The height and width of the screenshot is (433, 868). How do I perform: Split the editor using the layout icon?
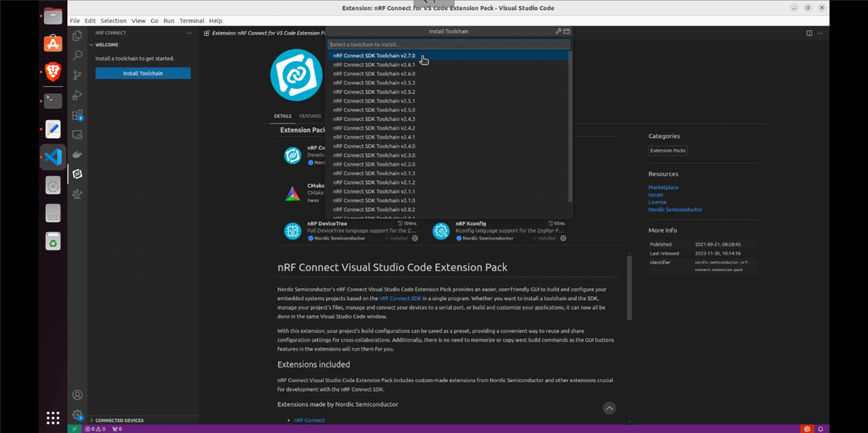(809, 33)
